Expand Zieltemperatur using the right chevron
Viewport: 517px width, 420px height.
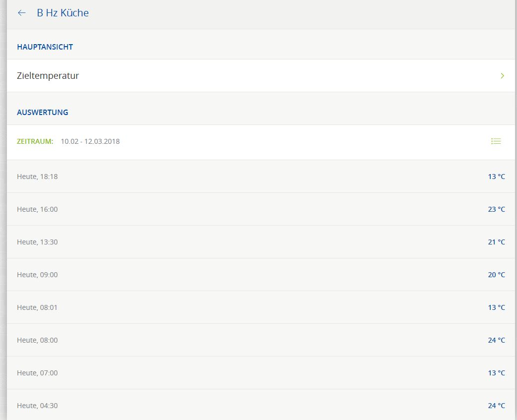pyautogui.click(x=502, y=76)
